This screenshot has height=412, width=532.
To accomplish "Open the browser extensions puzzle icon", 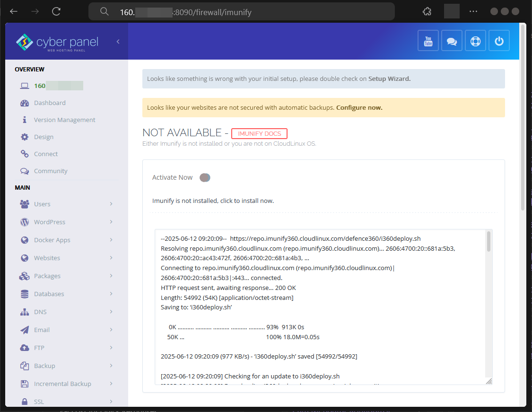I will pos(427,11).
